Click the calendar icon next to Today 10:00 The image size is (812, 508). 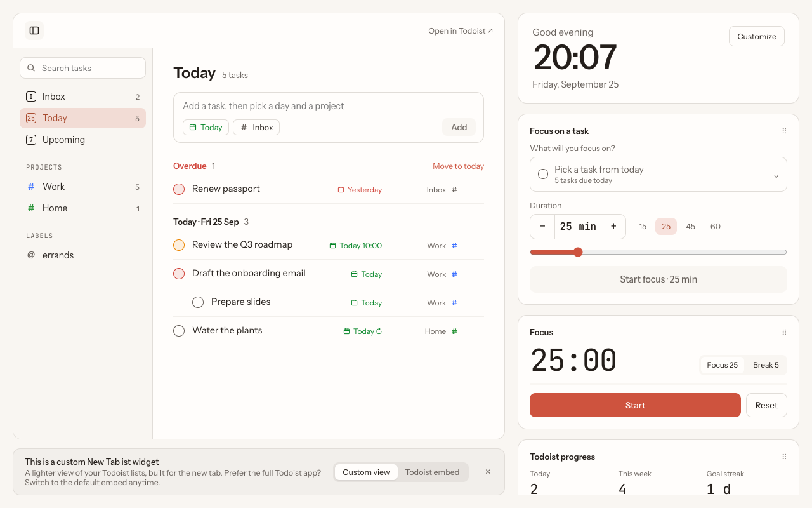(x=332, y=246)
